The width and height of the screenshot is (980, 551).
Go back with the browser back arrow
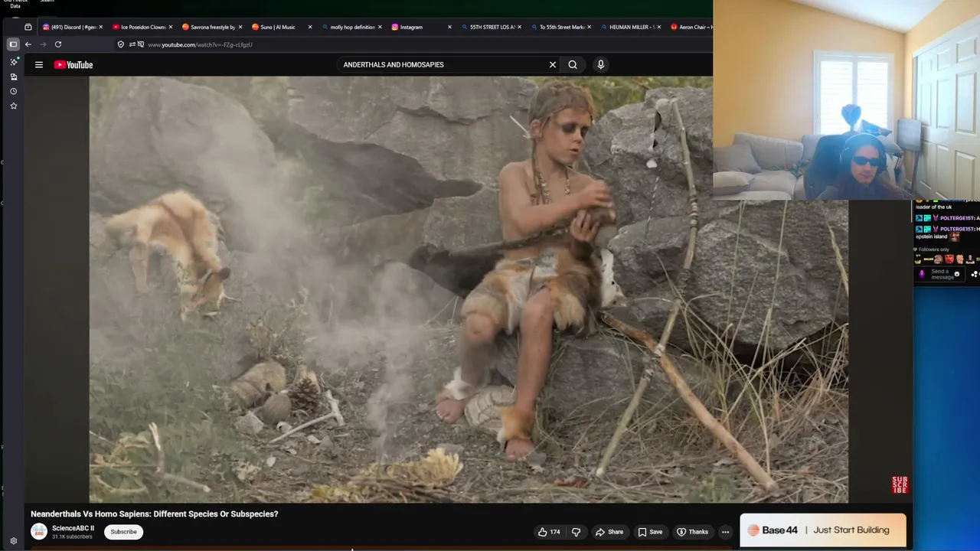pyautogui.click(x=28, y=44)
